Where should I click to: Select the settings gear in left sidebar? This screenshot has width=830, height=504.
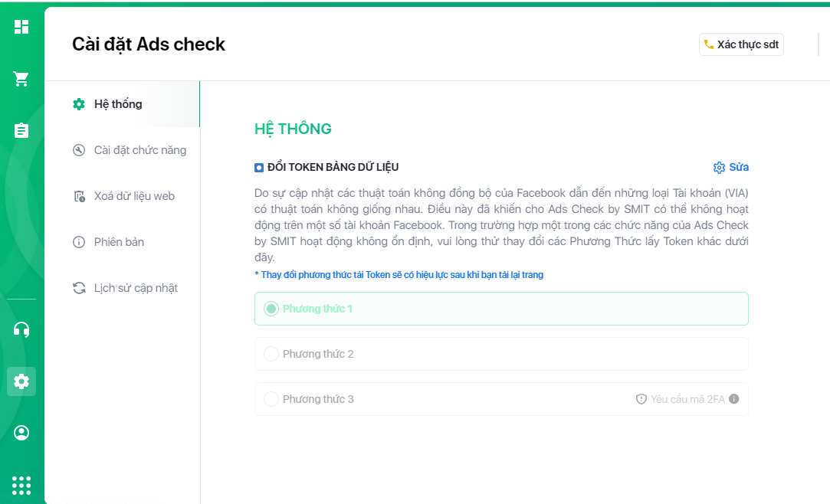21,381
